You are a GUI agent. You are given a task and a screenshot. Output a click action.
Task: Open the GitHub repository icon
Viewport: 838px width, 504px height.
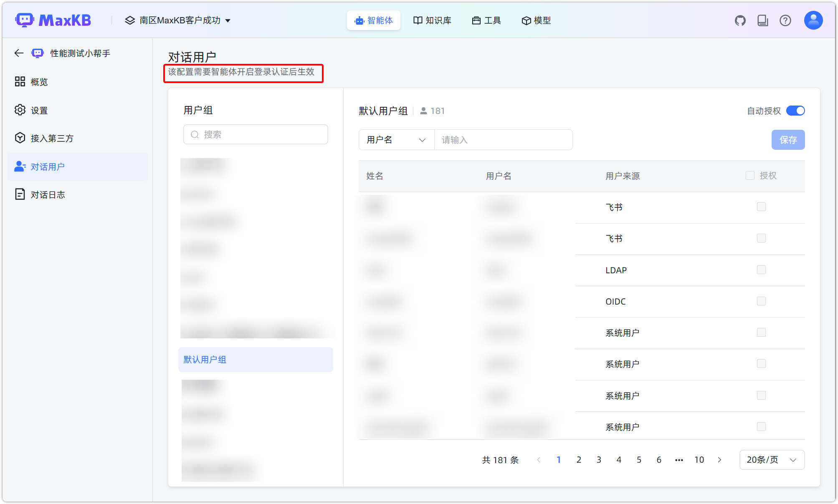(x=740, y=20)
